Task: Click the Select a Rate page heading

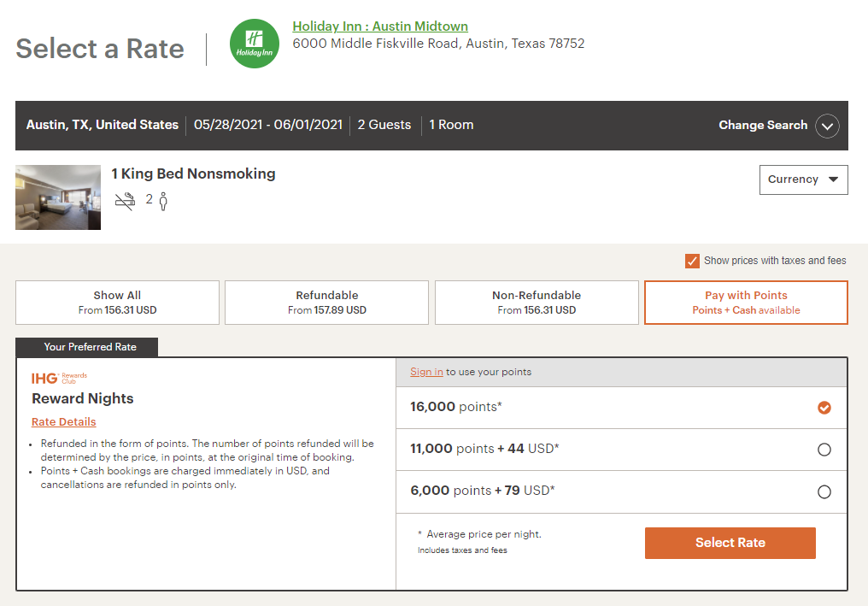Action: [100, 48]
